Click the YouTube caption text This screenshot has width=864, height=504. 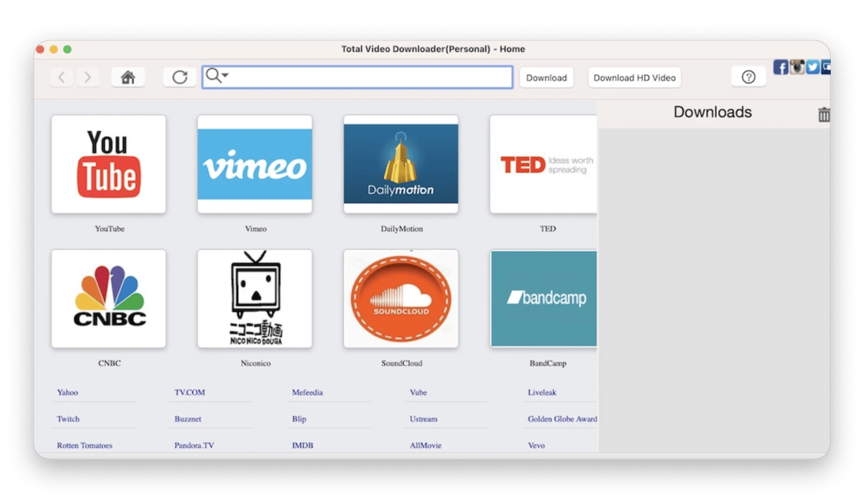pyautogui.click(x=109, y=229)
